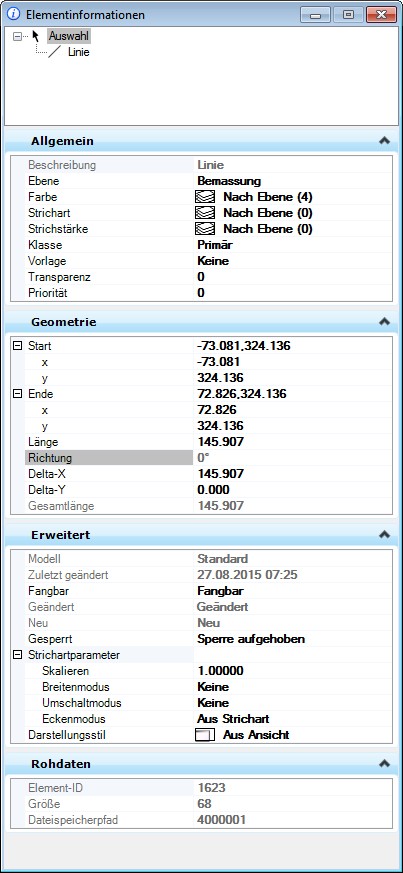
Task: Collapse the Allgemein section
Action: click(x=384, y=141)
